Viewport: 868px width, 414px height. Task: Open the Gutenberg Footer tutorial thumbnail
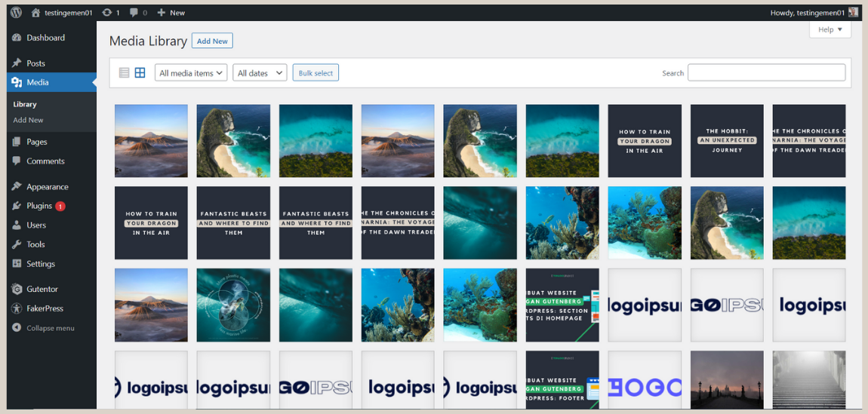[x=562, y=380]
